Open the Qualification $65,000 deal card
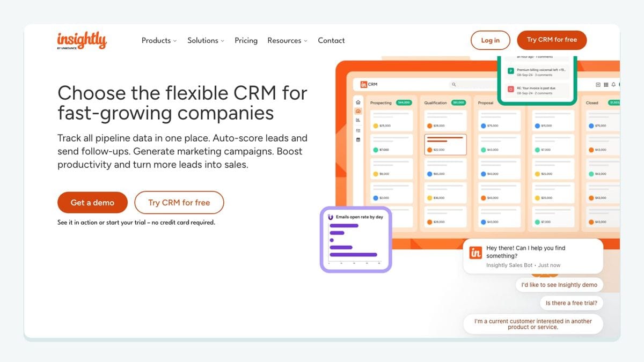644x362 pixels. coord(445,168)
